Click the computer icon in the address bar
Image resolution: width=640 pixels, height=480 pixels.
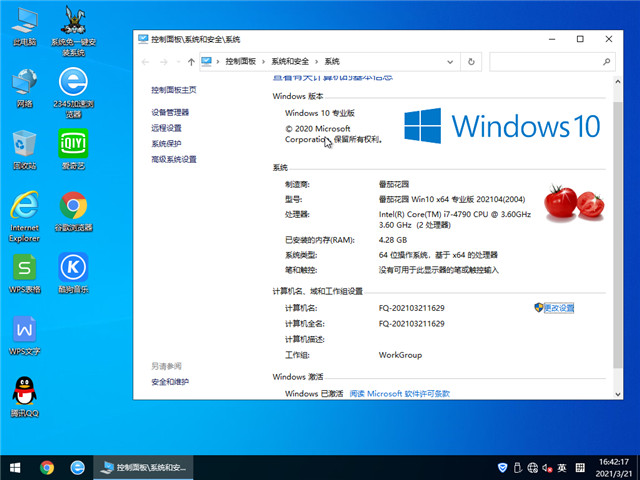(207, 62)
